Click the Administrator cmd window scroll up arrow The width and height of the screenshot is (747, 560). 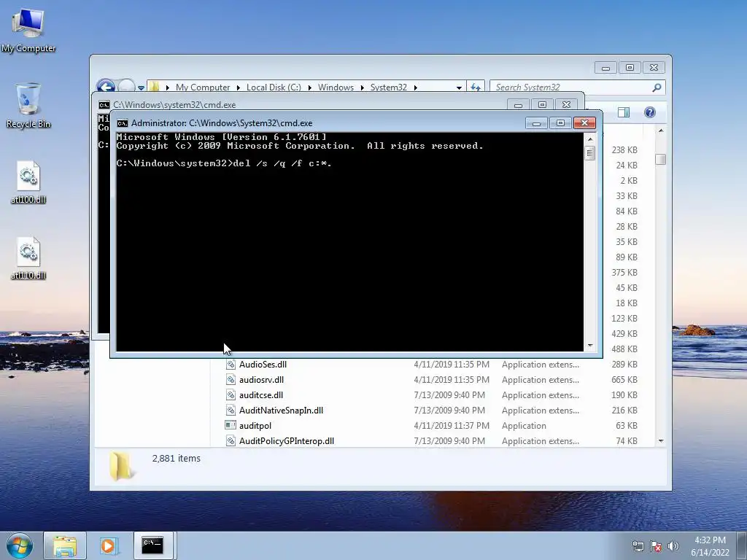pyautogui.click(x=590, y=139)
